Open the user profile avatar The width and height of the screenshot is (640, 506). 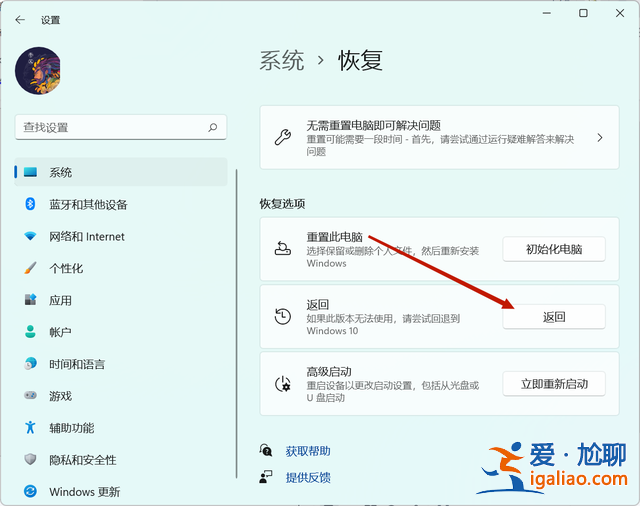click(x=38, y=71)
